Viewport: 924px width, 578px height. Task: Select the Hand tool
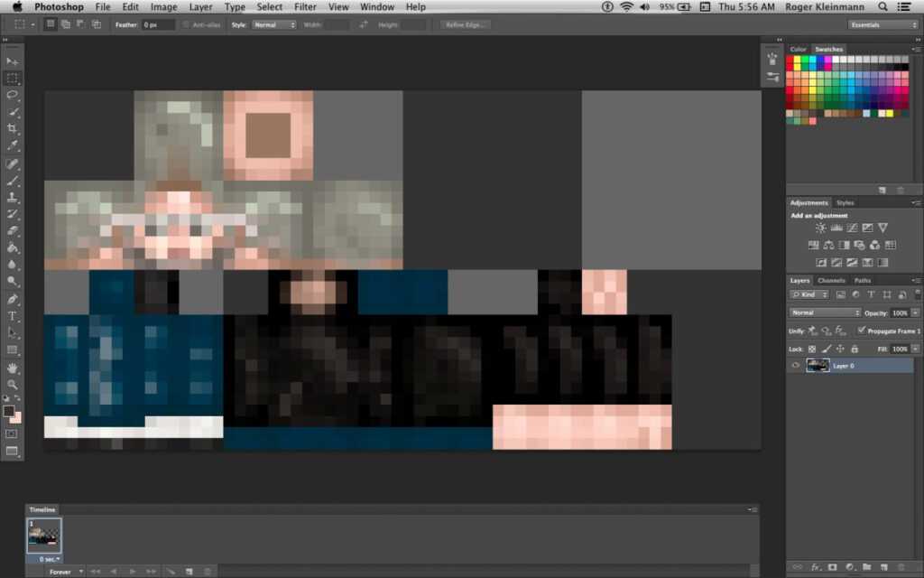click(x=12, y=368)
